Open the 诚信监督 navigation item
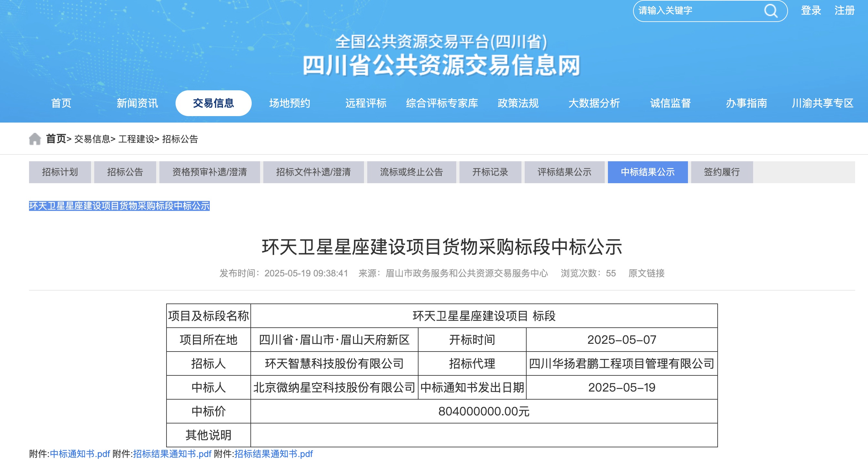The image size is (868, 467). tap(670, 103)
